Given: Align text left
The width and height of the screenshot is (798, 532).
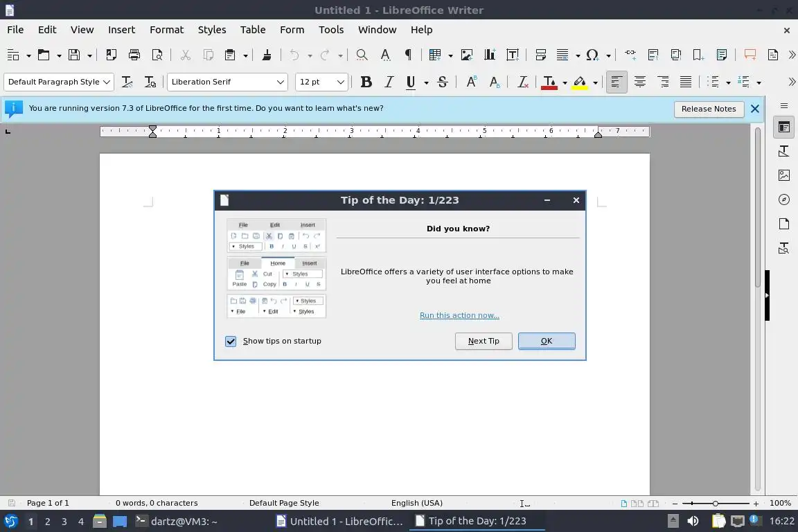Looking at the screenshot, I should 617,82.
